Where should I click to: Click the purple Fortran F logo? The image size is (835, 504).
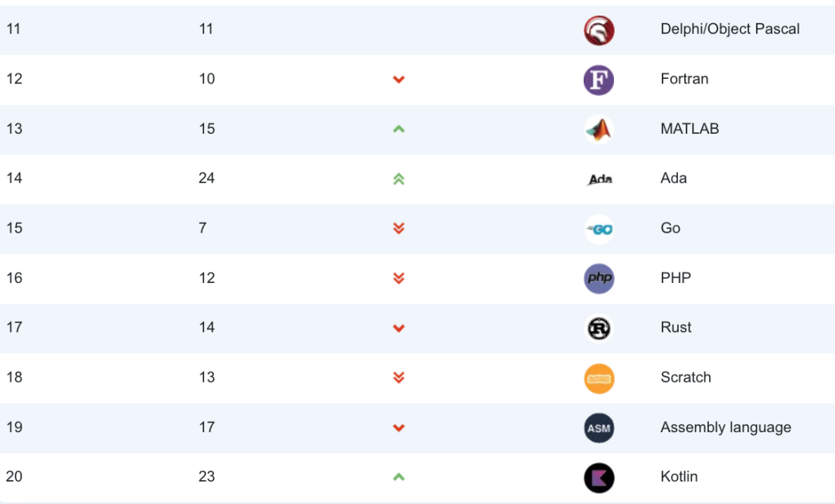coord(599,80)
